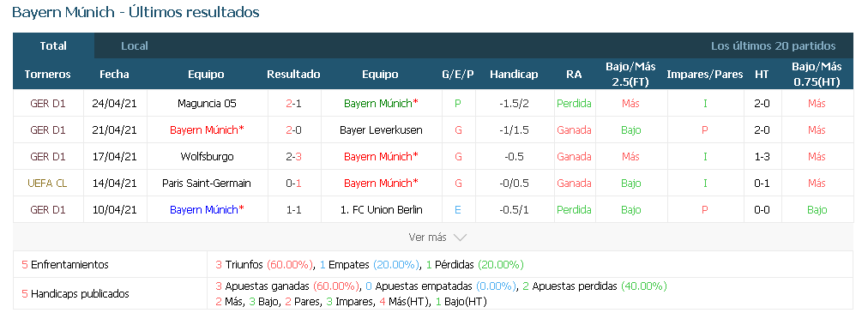Open Bayer Leverkusen team link
The image size is (868, 319).
(x=381, y=130)
